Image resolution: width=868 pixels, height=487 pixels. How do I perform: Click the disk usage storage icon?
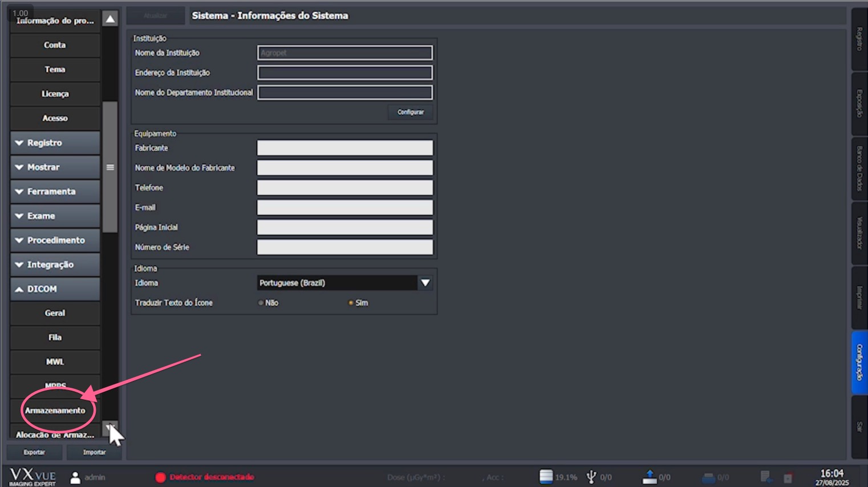546,477
